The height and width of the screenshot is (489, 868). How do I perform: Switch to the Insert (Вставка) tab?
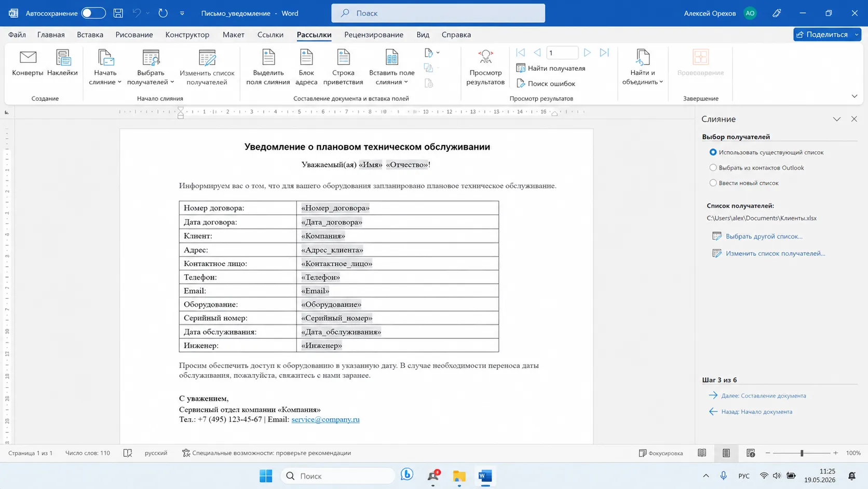point(90,35)
